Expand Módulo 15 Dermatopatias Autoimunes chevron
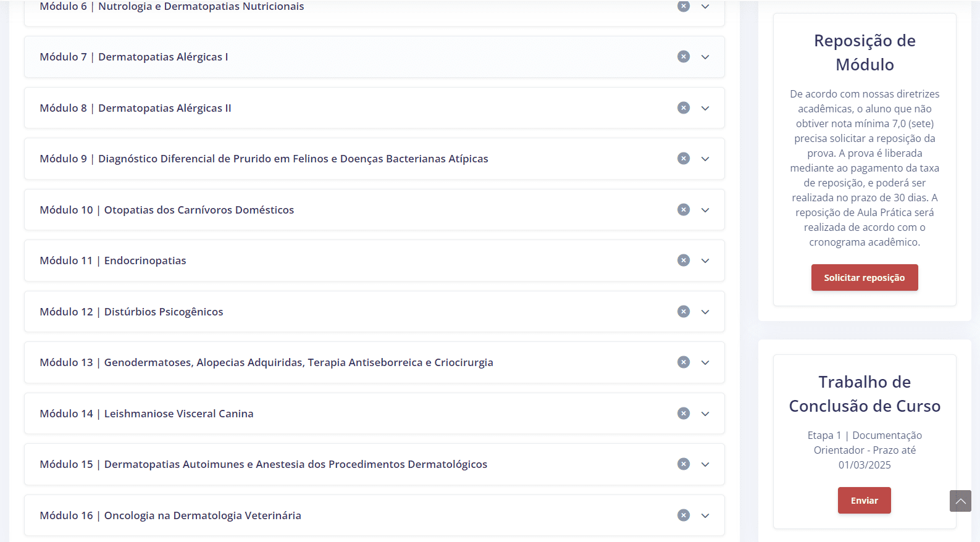980x542 pixels. [705, 464]
